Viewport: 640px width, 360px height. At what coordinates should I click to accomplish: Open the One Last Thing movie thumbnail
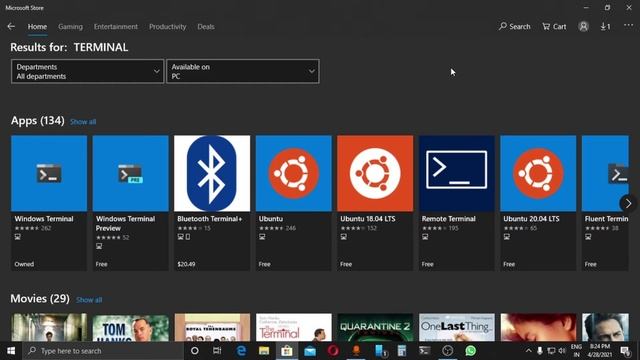click(x=457, y=327)
